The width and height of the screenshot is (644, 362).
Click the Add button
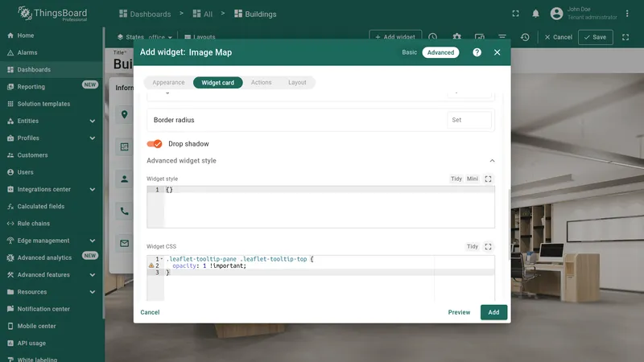[493, 312]
